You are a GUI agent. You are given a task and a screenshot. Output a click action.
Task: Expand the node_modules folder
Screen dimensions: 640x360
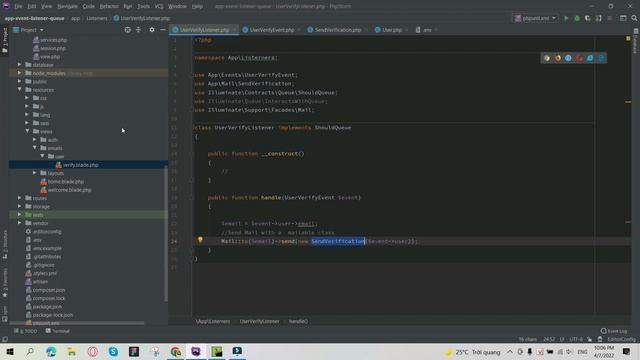19,73
